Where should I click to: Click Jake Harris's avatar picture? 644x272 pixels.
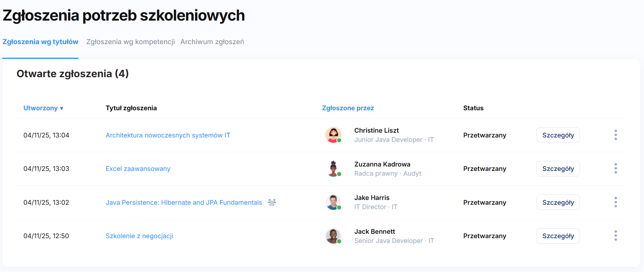[333, 202]
